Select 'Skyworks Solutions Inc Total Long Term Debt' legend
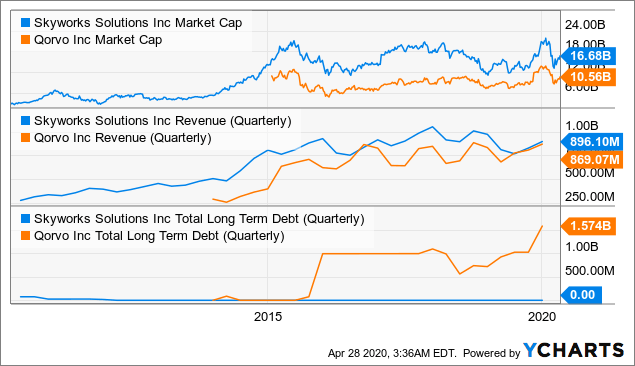Image resolution: width=635 pixels, height=366 pixels. click(x=199, y=219)
